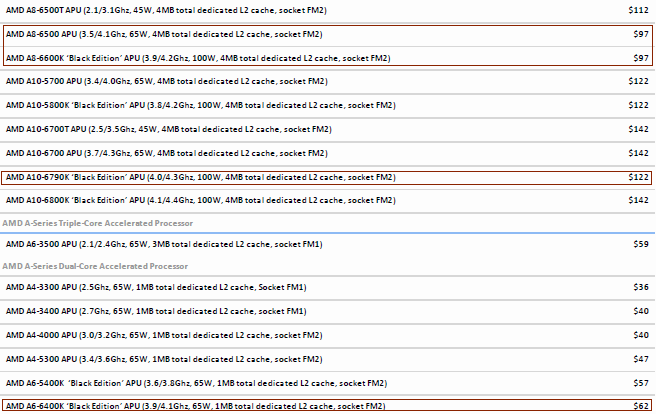Click the $40 price of A4-3400
This screenshot has height=414, width=656.
[641, 311]
